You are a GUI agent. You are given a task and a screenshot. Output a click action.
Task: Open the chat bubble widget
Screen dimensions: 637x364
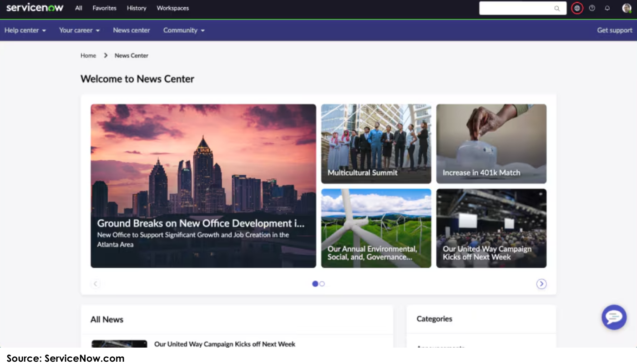coord(614,317)
